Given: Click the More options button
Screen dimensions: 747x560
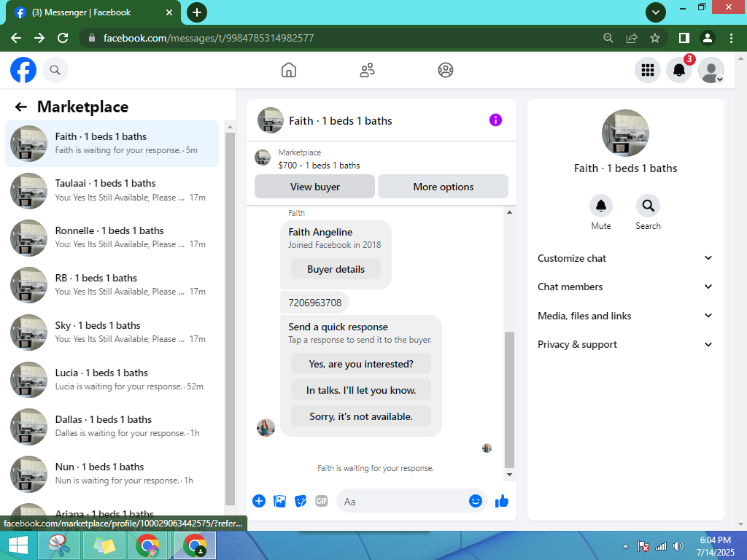Looking at the screenshot, I should click(443, 187).
